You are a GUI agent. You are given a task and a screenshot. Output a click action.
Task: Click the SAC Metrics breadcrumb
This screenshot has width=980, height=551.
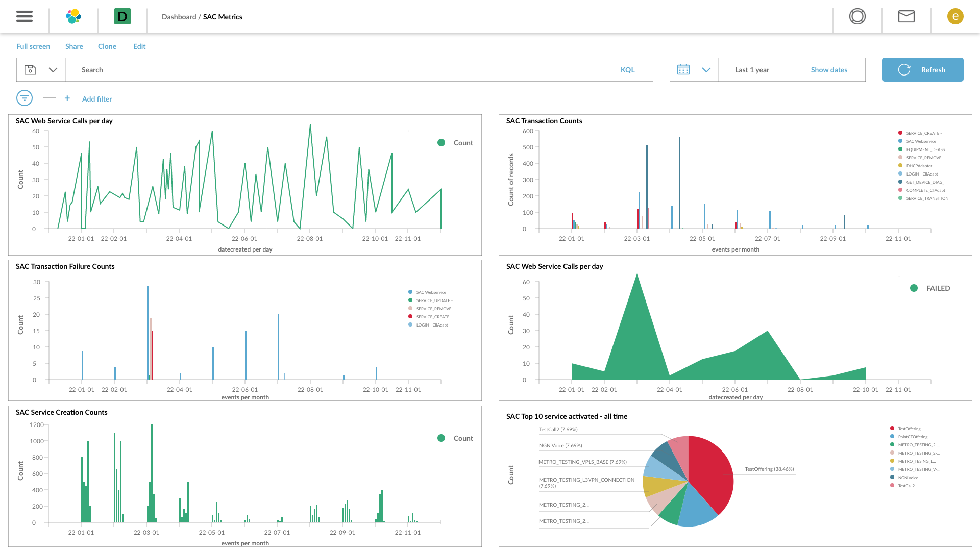pyautogui.click(x=223, y=17)
